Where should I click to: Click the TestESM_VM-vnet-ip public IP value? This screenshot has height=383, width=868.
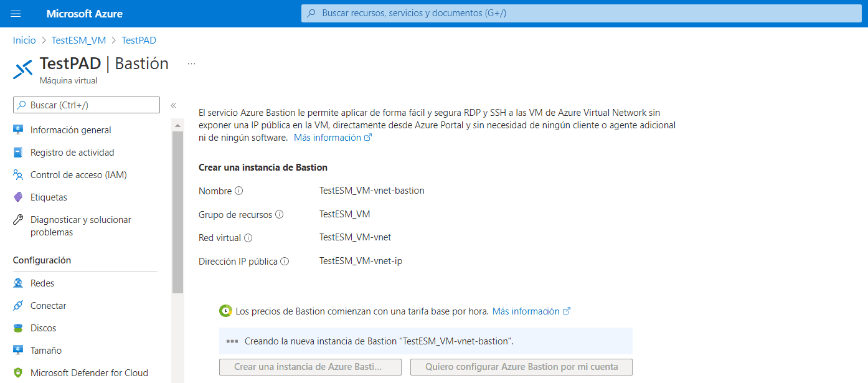[361, 261]
